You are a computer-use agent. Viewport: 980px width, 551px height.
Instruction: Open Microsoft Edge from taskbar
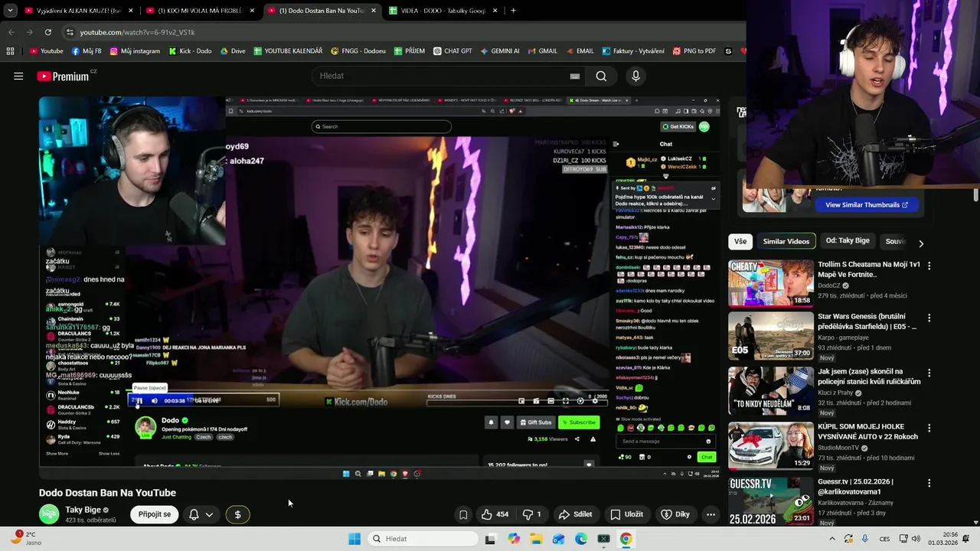coord(581,539)
